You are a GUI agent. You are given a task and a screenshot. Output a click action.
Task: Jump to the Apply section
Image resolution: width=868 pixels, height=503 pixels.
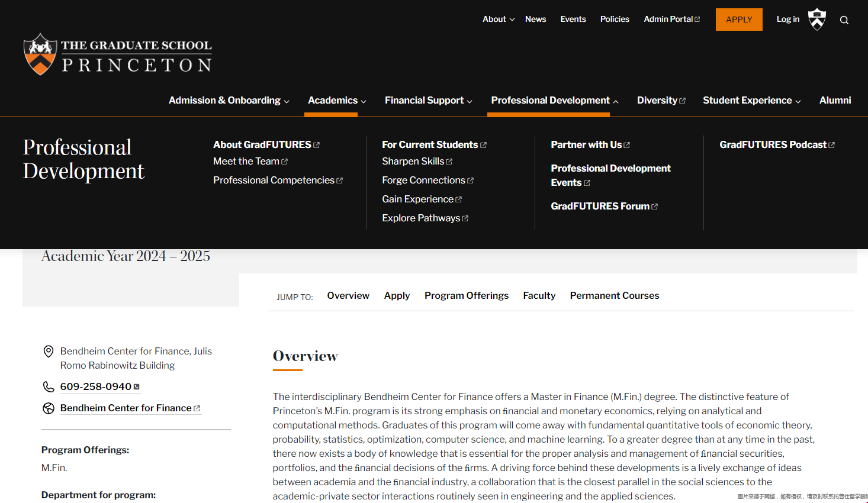pos(397,296)
